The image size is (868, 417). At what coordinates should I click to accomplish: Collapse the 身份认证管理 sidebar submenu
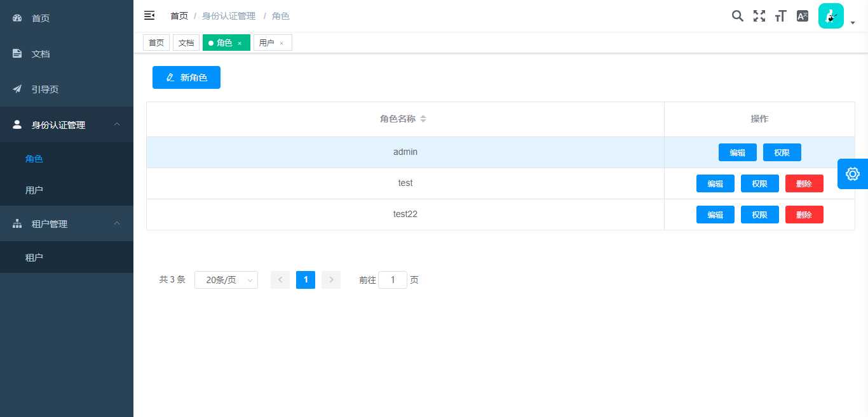point(117,124)
